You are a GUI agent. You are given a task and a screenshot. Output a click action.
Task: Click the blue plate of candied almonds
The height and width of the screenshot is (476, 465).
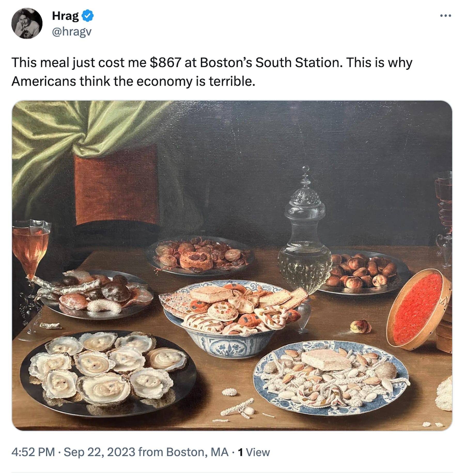point(331,377)
